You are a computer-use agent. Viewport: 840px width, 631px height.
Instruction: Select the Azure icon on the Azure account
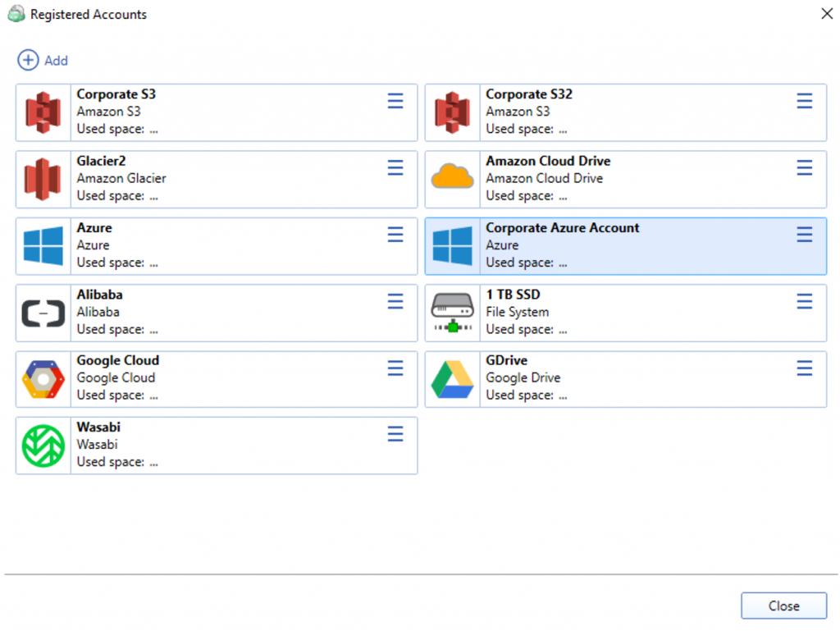pyautogui.click(x=43, y=245)
